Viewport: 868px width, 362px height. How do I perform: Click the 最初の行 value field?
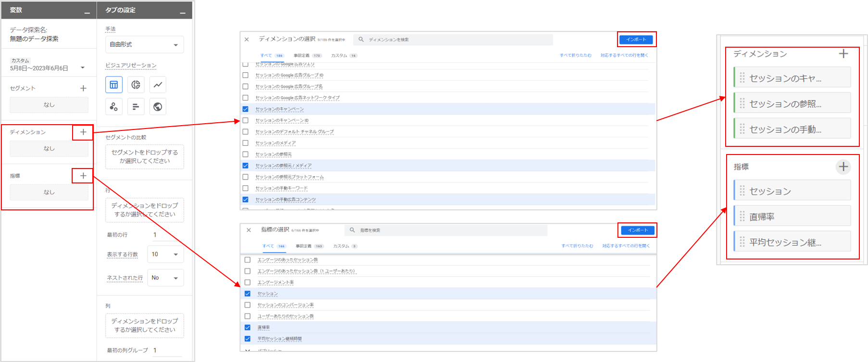click(x=167, y=235)
